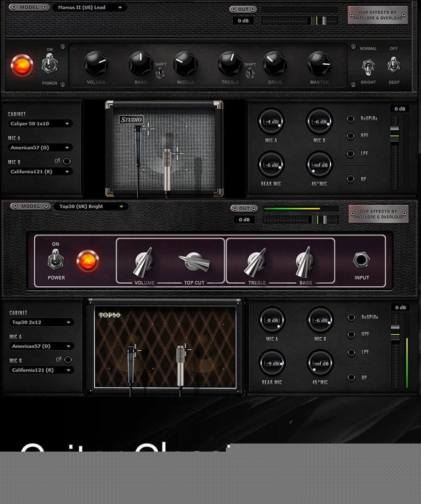Enable LPF on the Caliper cabinet
This screenshot has width=421, height=504.
click(x=350, y=153)
